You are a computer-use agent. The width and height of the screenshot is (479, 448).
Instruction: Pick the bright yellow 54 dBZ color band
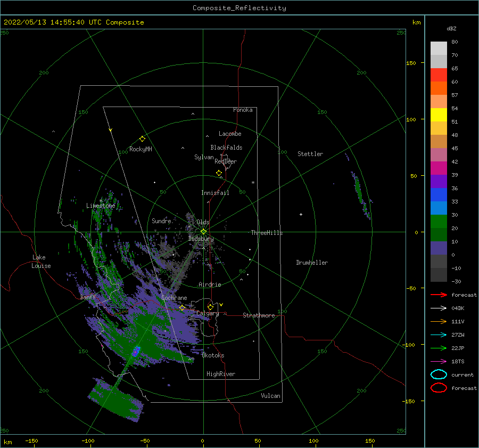(x=439, y=115)
